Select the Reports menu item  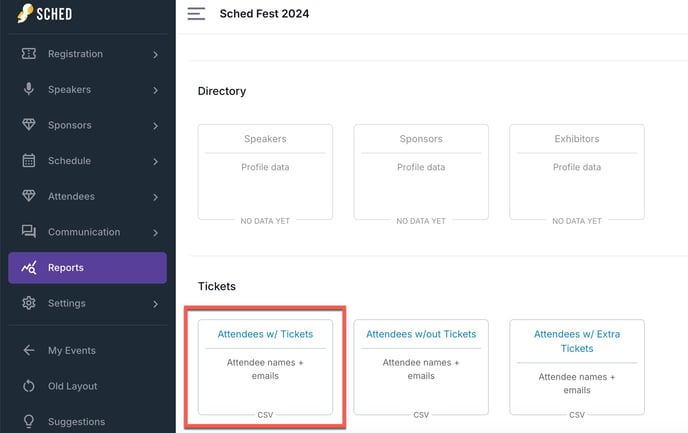click(87, 268)
